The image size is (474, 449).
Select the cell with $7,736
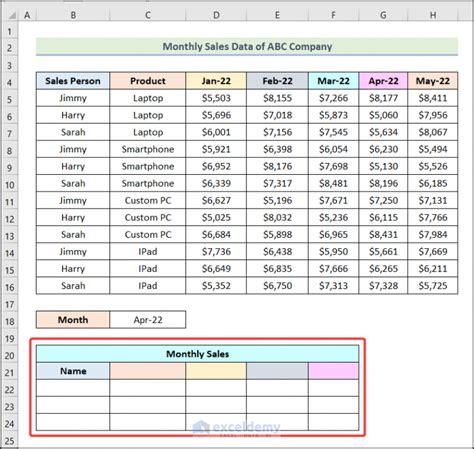coord(216,251)
